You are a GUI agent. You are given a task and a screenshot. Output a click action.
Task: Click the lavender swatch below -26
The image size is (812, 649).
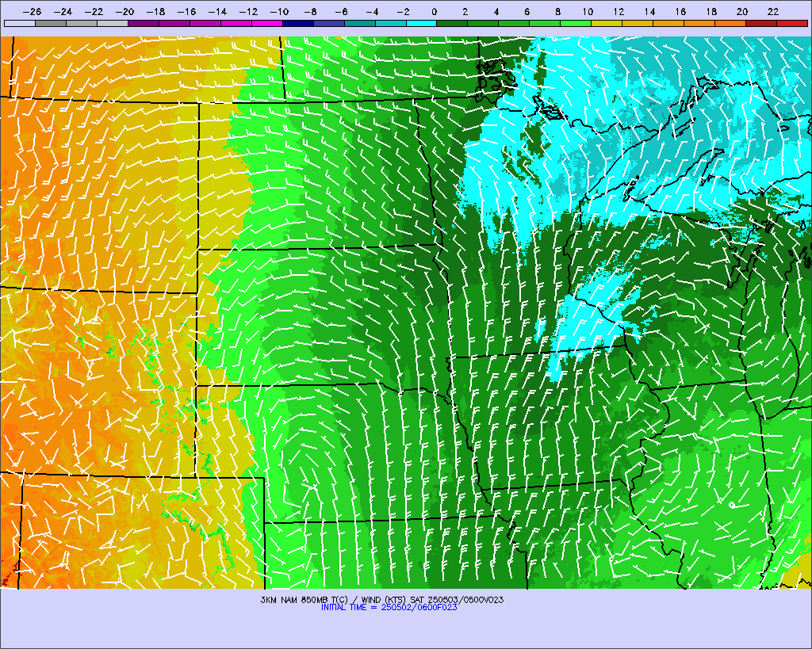click(x=20, y=23)
